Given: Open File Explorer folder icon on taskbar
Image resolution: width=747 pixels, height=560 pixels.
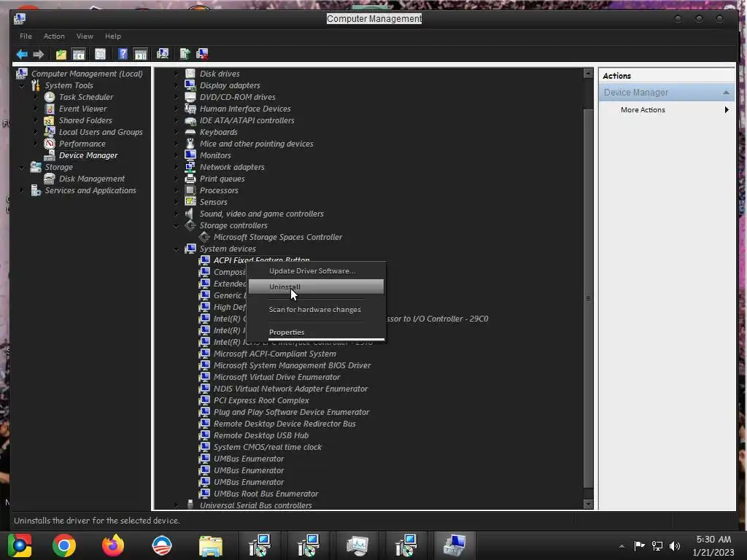Looking at the screenshot, I should tap(211, 545).
